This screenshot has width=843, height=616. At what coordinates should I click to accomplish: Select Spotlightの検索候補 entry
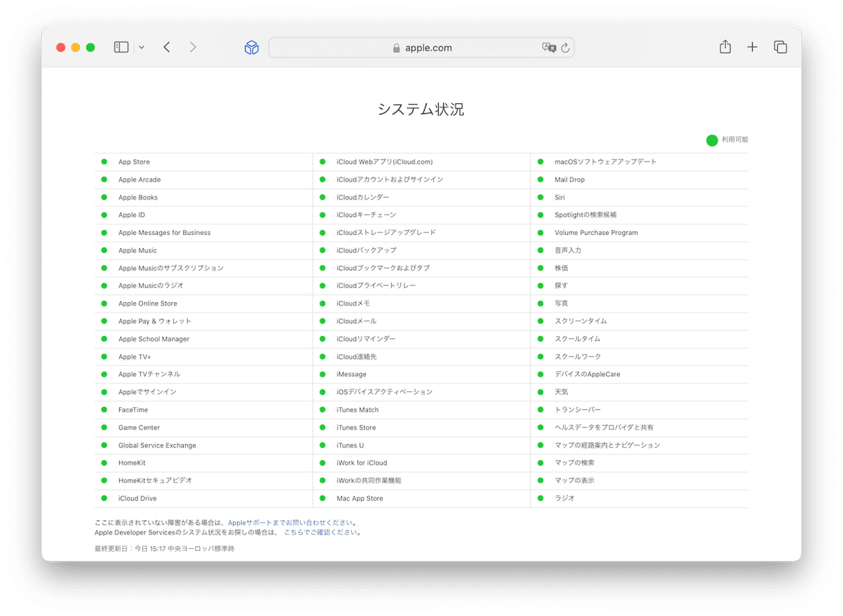[x=586, y=215]
